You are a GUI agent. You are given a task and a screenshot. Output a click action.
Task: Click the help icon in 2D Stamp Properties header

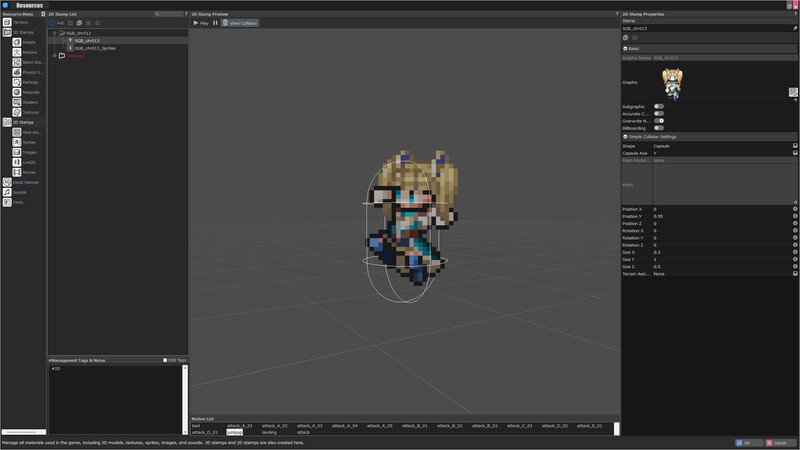coord(795,14)
